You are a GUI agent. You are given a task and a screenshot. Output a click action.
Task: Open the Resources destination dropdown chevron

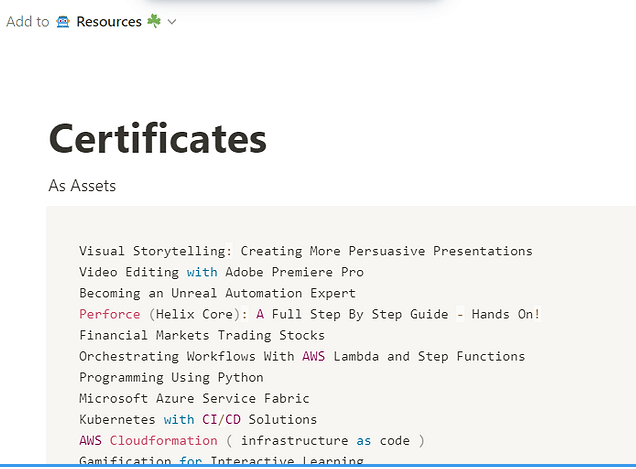click(172, 22)
